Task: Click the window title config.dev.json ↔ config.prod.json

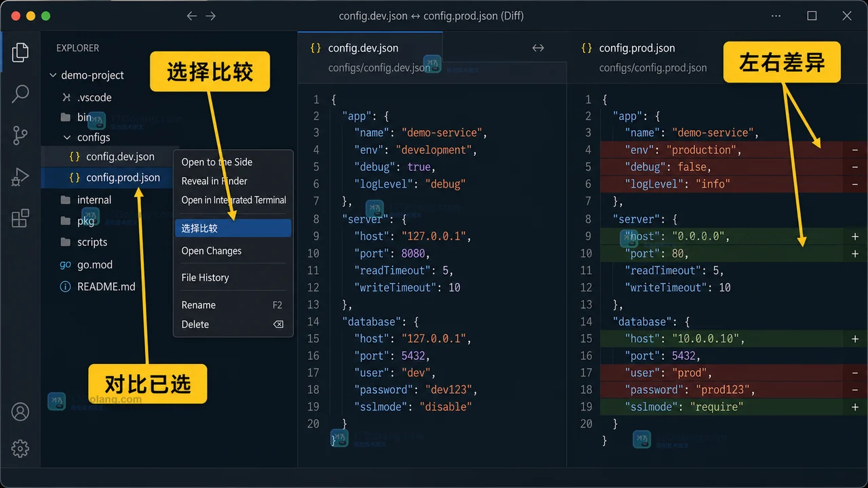Action: (x=431, y=16)
